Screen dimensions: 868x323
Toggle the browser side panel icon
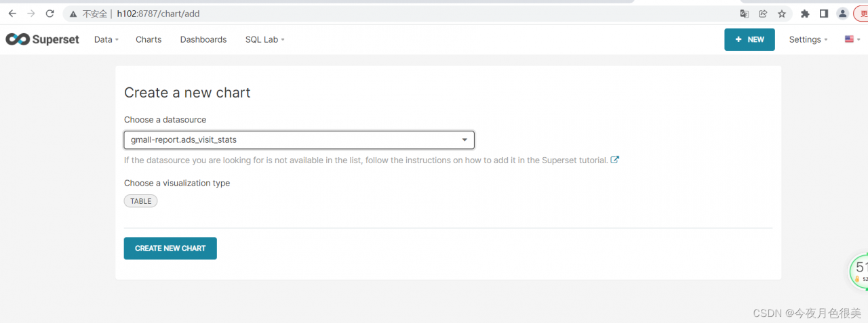[823, 14]
